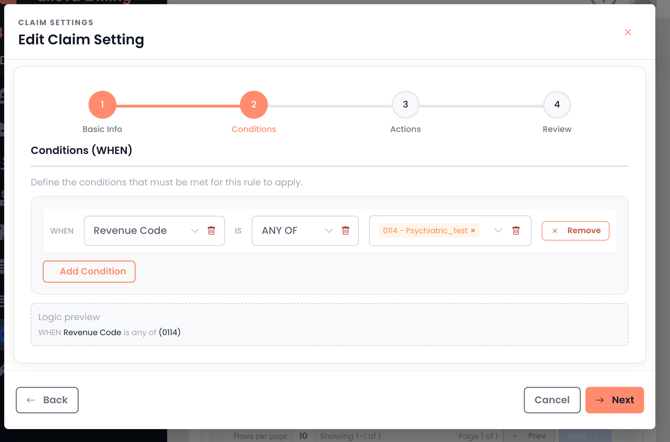Screen dimensions: 670x442
Task: Open the Revenue Code dropdown
Action: click(x=194, y=231)
